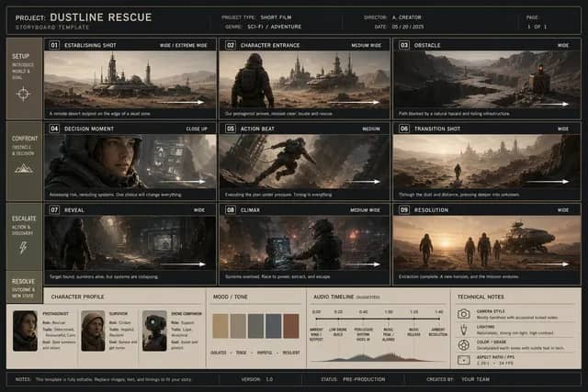Click the 09 number badge of Resolution
Viewport: 588px width, 392px height.
[x=404, y=210]
